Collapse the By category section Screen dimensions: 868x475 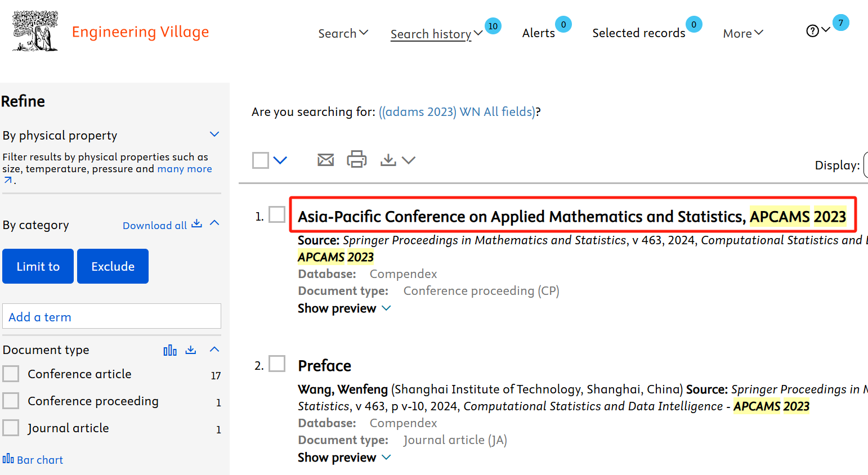tap(214, 223)
